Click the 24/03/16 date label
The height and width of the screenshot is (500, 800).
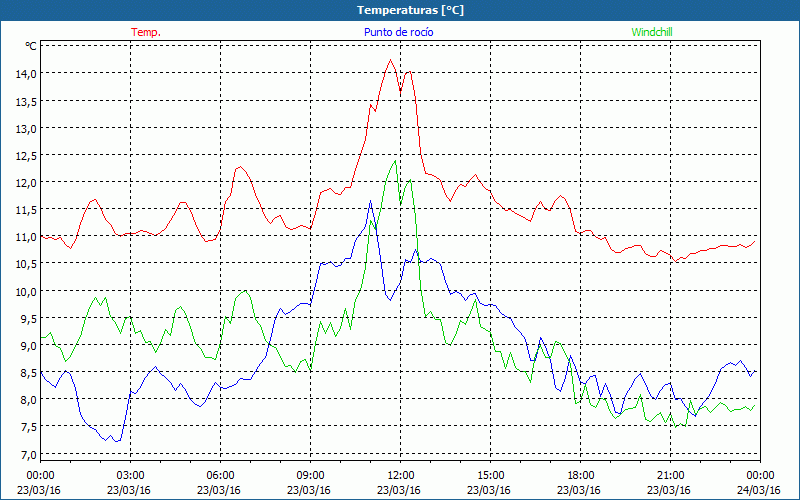point(759,490)
